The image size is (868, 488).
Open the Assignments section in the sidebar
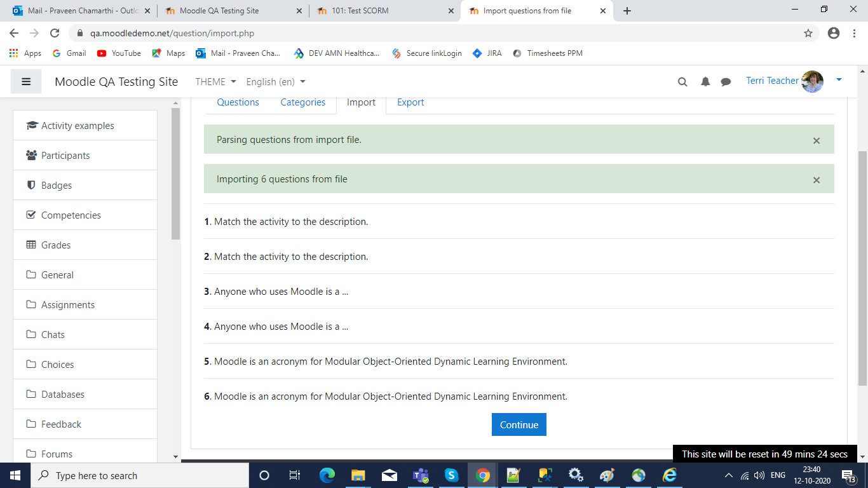(85, 305)
